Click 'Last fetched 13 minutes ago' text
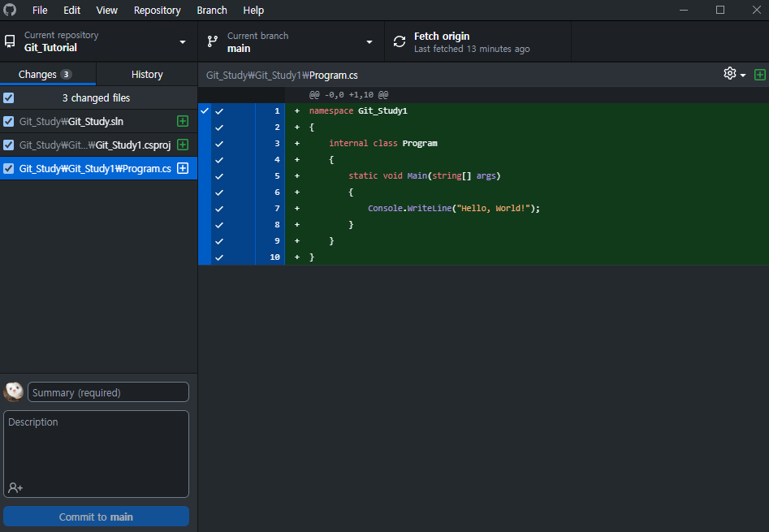The width and height of the screenshot is (769, 532). tap(472, 49)
